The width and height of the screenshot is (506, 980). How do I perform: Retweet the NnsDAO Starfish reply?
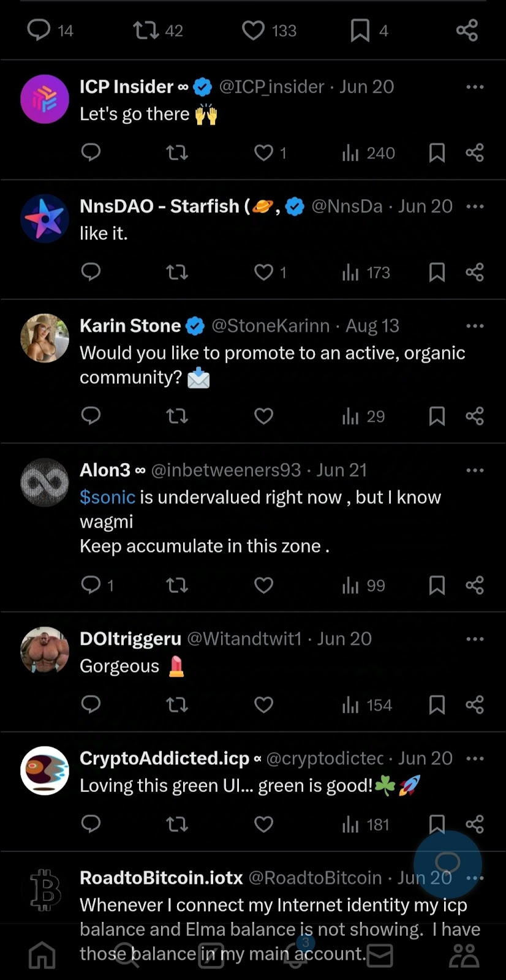tap(177, 272)
